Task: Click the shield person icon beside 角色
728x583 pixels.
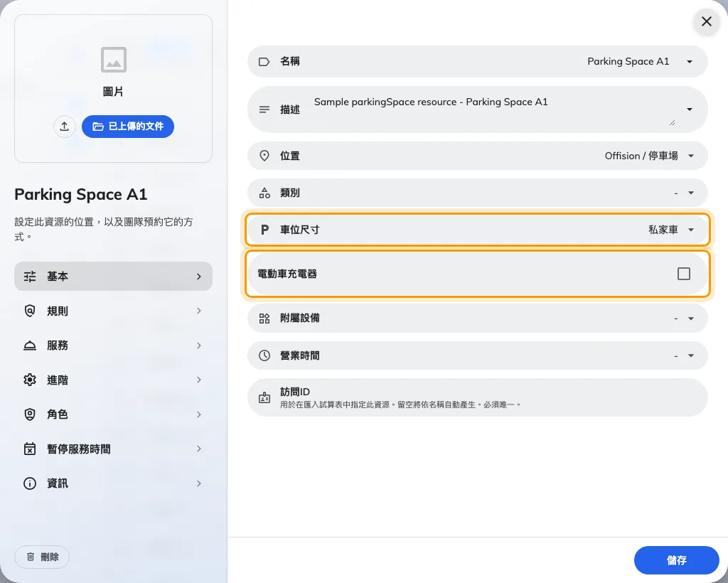Action: click(30, 414)
